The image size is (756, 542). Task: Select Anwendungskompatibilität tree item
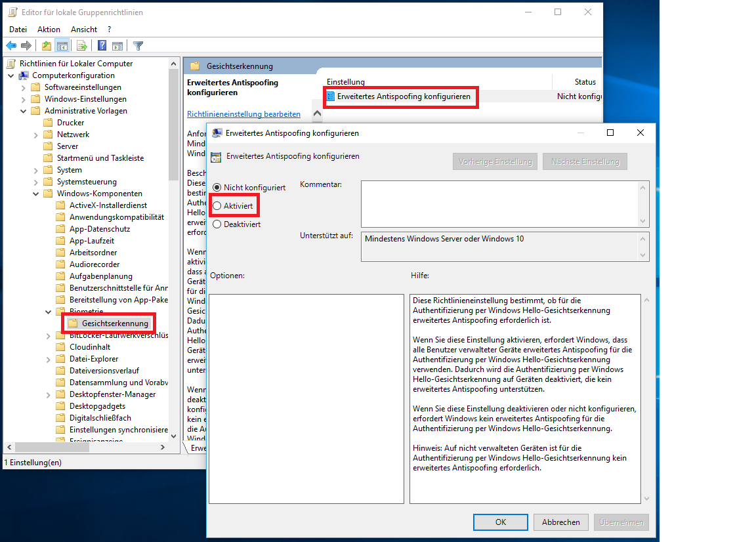117,217
